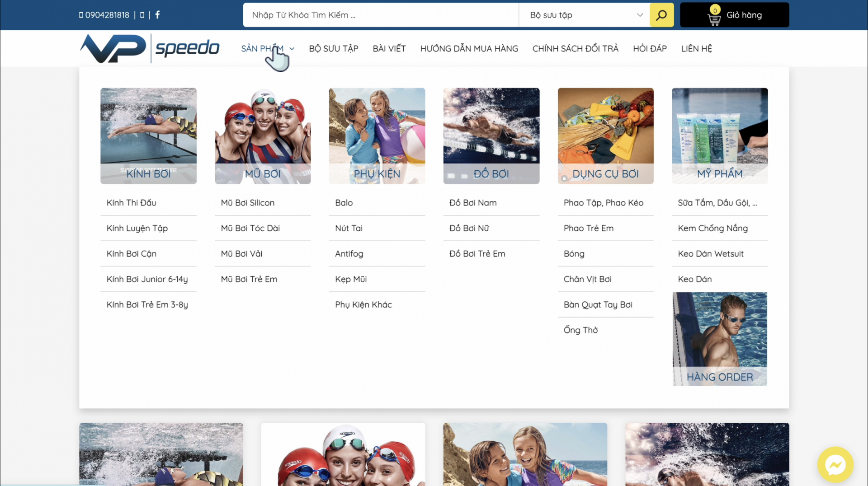The height and width of the screenshot is (486, 868).
Task: Open the BỘ SƯU TẬP menu
Action: (x=334, y=48)
